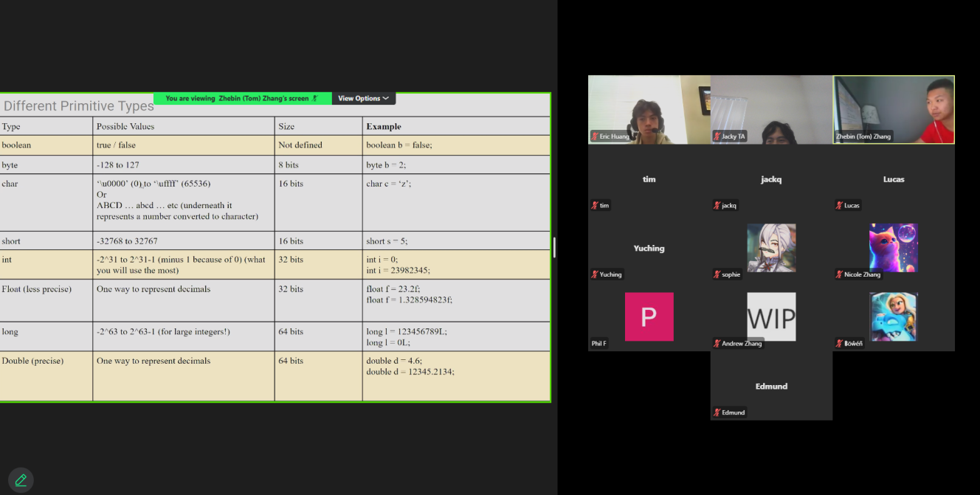Select the jackq participant tile
980x495 pixels.
click(771, 179)
